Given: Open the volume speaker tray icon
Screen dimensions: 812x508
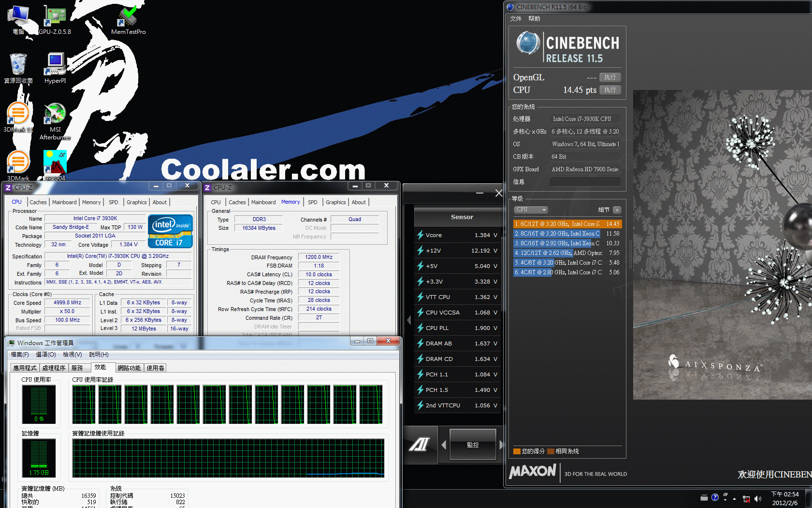Looking at the screenshot, I should point(757,498).
